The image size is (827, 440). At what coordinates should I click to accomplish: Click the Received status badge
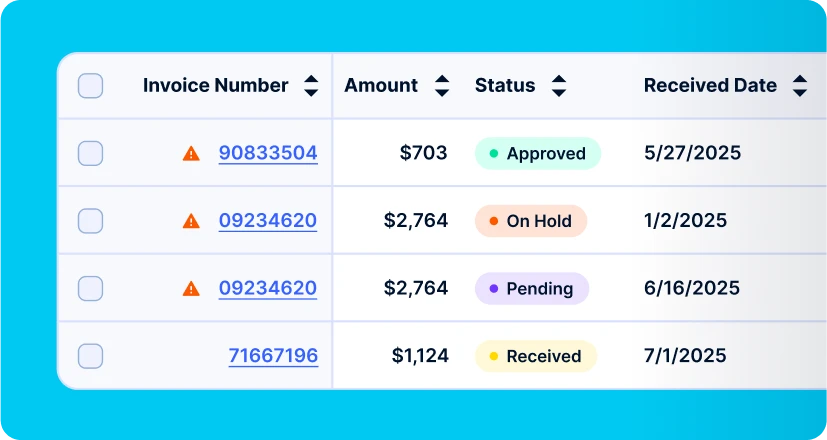point(536,356)
